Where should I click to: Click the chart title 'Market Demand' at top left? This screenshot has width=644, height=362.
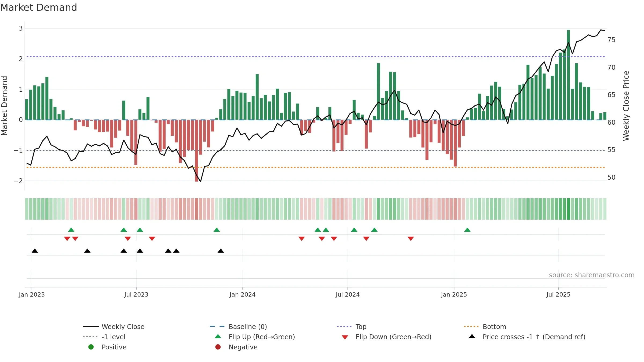(x=39, y=8)
